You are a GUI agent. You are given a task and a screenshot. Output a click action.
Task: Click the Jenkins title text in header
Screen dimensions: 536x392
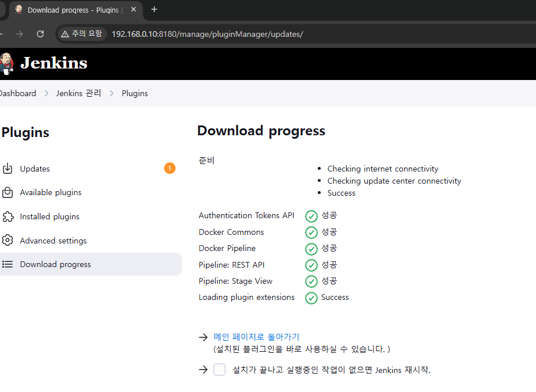pos(54,63)
